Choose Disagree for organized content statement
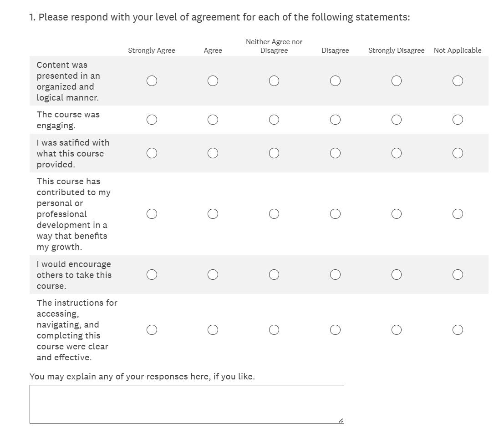This screenshot has height=429, width=504. pos(335,81)
